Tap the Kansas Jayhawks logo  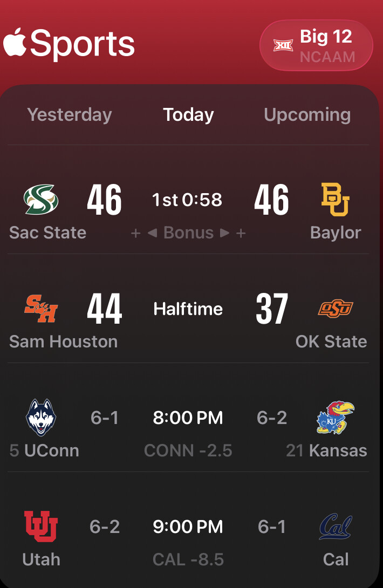pos(335,418)
